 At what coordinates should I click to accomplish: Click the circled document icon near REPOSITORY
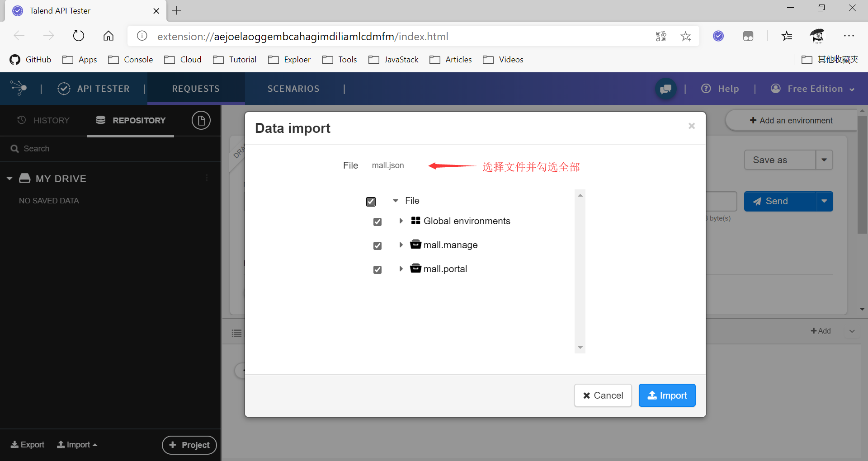(x=202, y=120)
